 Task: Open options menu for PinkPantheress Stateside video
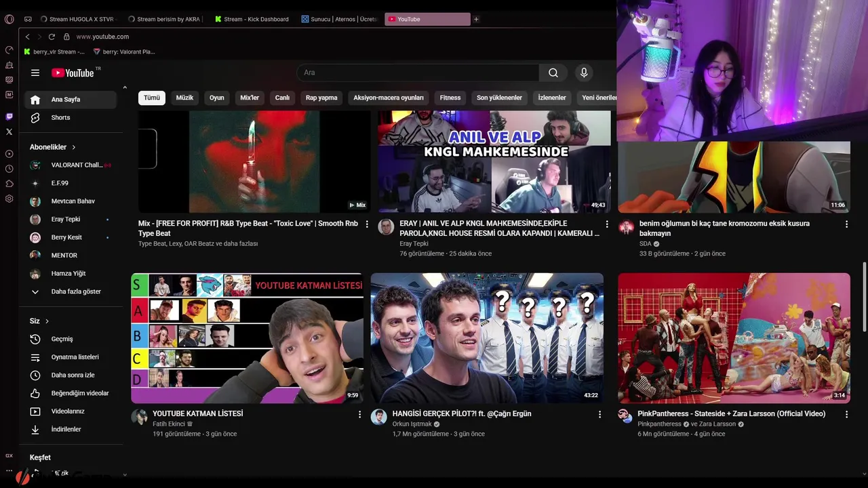pos(846,414)
